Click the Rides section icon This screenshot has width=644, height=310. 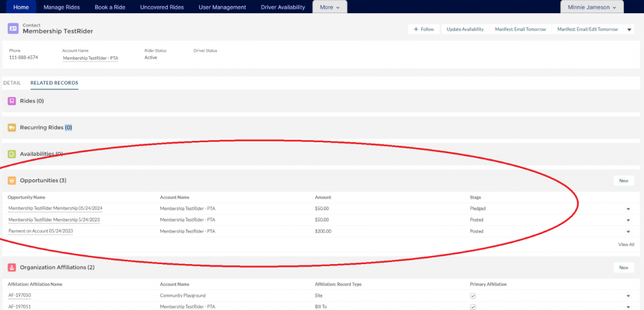[x=11, y=101]
